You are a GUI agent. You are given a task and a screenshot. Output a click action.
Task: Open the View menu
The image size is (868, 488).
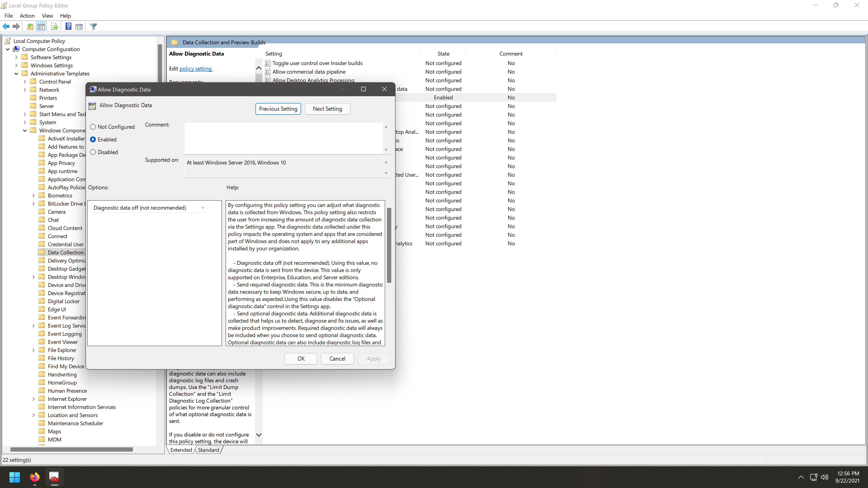47,16
